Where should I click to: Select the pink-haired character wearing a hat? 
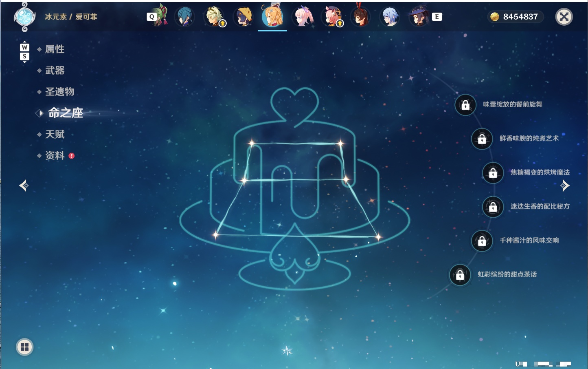pos(332,17)
